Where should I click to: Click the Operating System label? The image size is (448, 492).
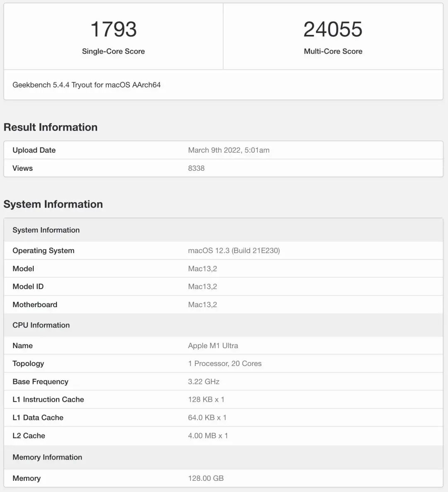pyautogui.click(x=43, y=250)
